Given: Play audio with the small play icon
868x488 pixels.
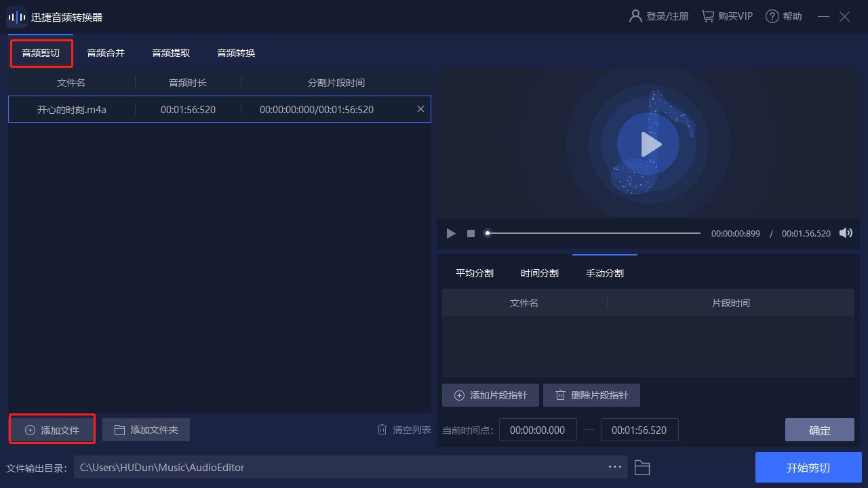Looking at the screenshot, I should tap(451, 233).
